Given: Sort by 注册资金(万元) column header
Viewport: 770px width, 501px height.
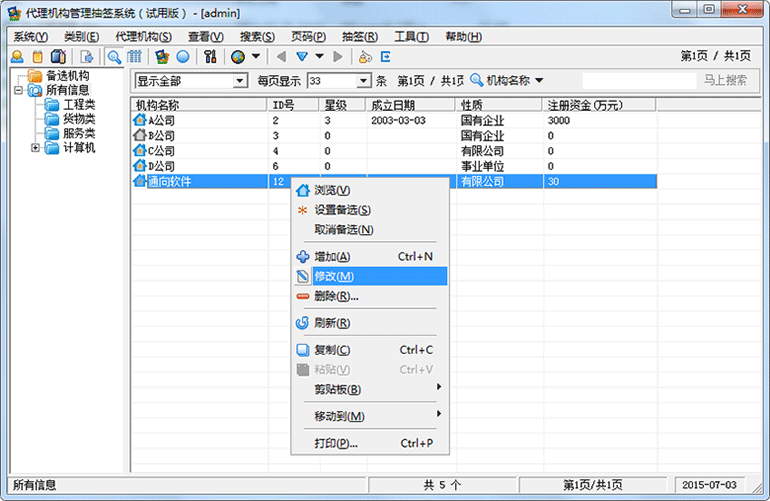Looking at the screenshot, I should [x=599, y=105].
